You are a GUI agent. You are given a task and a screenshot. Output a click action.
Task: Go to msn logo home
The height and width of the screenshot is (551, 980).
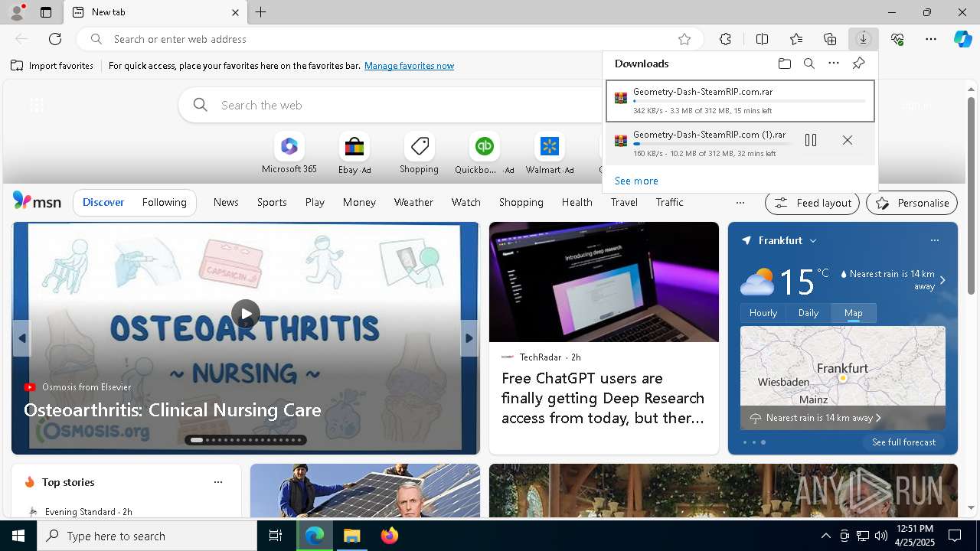click(x=37, y=201)
